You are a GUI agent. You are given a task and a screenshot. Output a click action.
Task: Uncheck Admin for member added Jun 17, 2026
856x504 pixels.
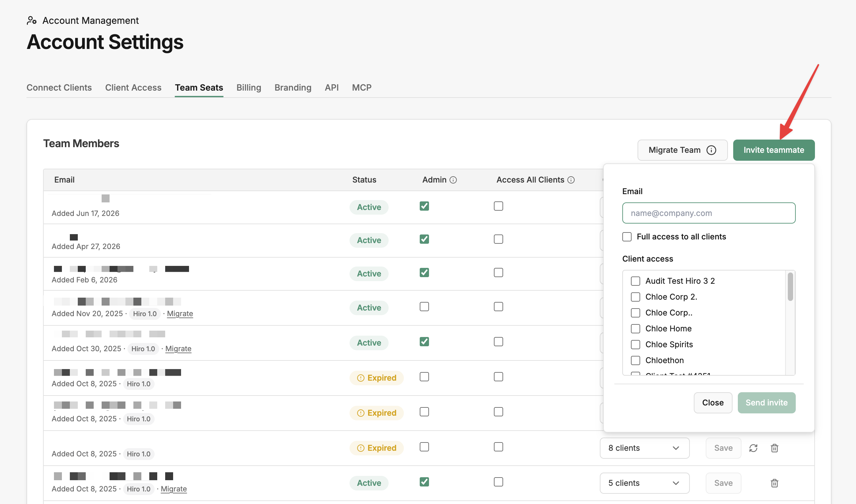(424, 206)
